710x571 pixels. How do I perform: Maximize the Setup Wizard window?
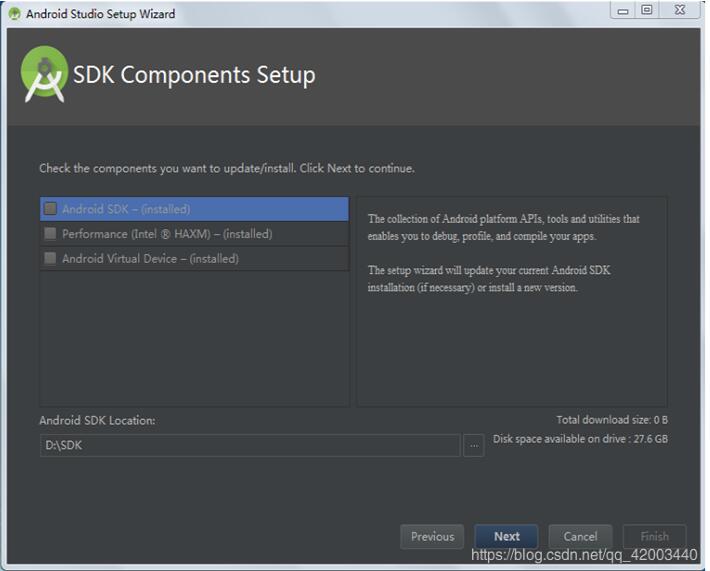click(x=647, y=10)
